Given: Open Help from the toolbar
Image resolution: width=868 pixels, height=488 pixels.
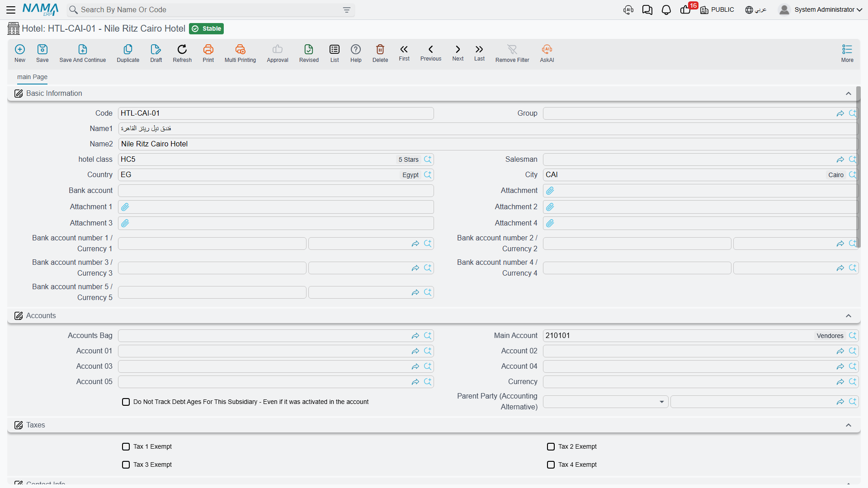Looking at the screenshot, I should [356, 53].
